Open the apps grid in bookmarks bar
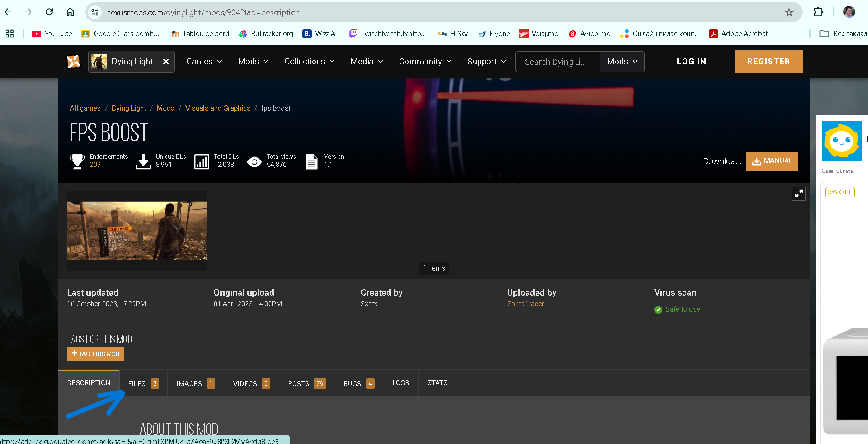This screenshot has width=868, height=444. (x=10, y=34)
